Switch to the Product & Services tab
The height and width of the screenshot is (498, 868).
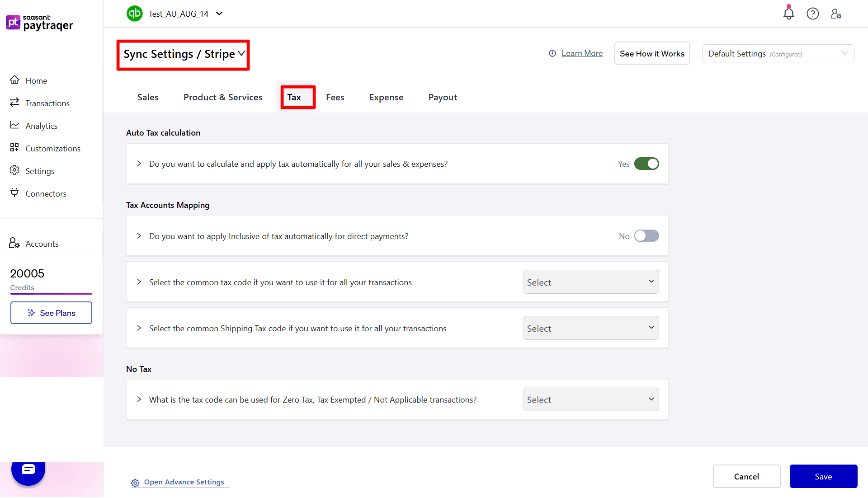223,97
